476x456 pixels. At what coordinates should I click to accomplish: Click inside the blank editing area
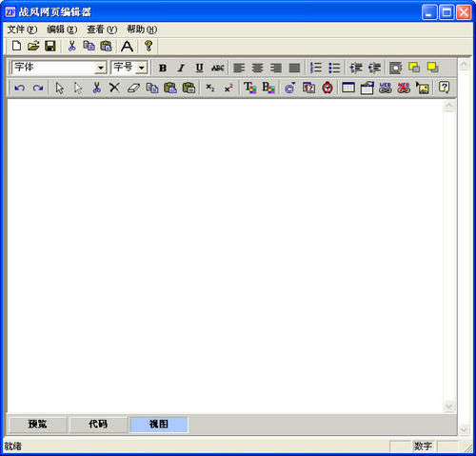click(226, 256)
